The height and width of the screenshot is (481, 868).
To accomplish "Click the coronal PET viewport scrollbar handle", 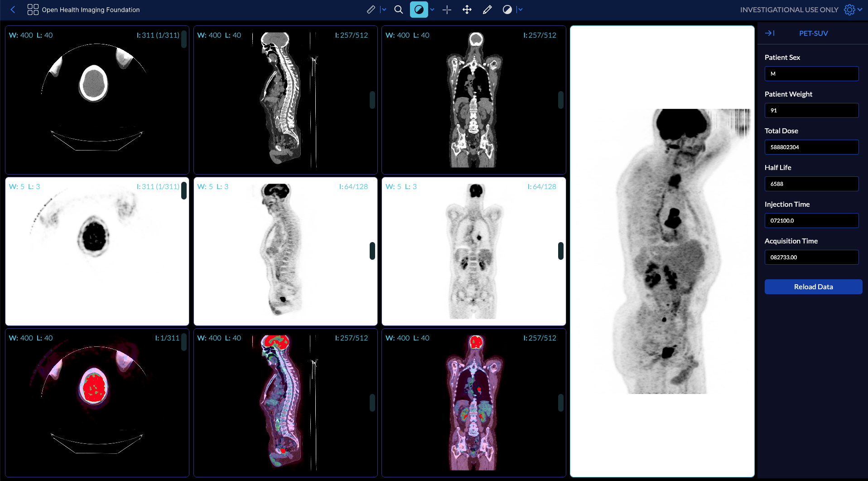I will point(560,251).
